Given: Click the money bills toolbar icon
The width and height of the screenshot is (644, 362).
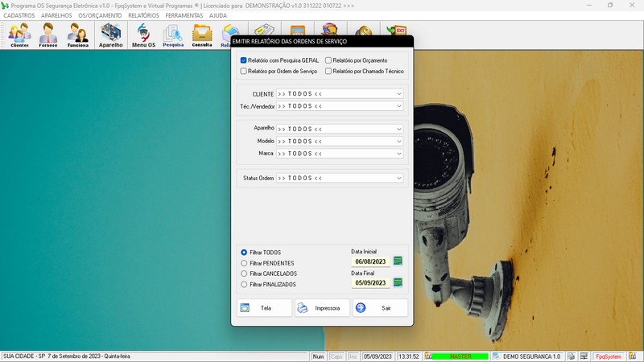Looking at the screenshot, I should tap(265, 30).
